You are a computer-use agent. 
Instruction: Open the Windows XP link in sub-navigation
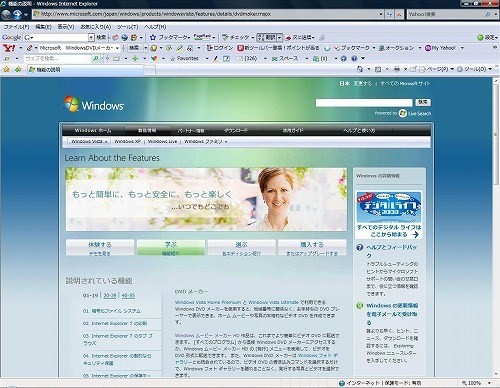127,142
